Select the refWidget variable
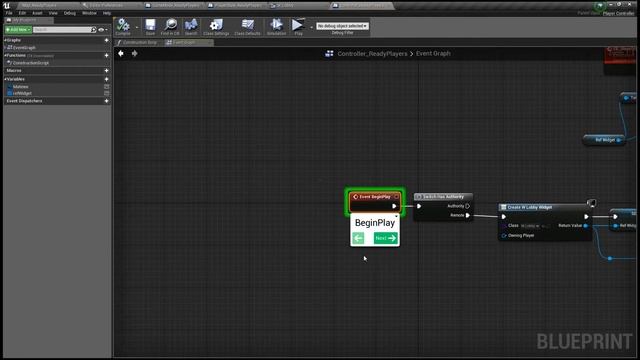Screen dimensions: 640x360 point(22,93)
